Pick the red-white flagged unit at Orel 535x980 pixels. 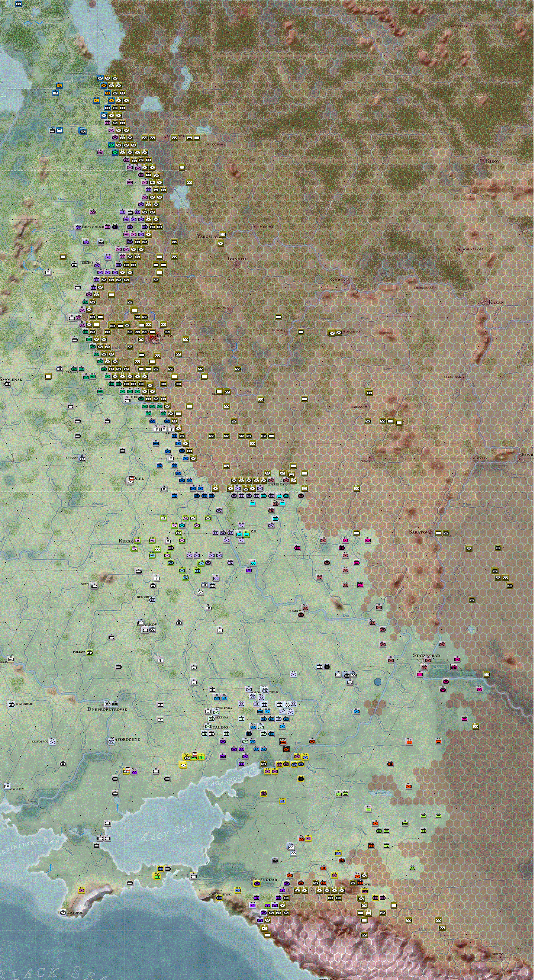131,480
